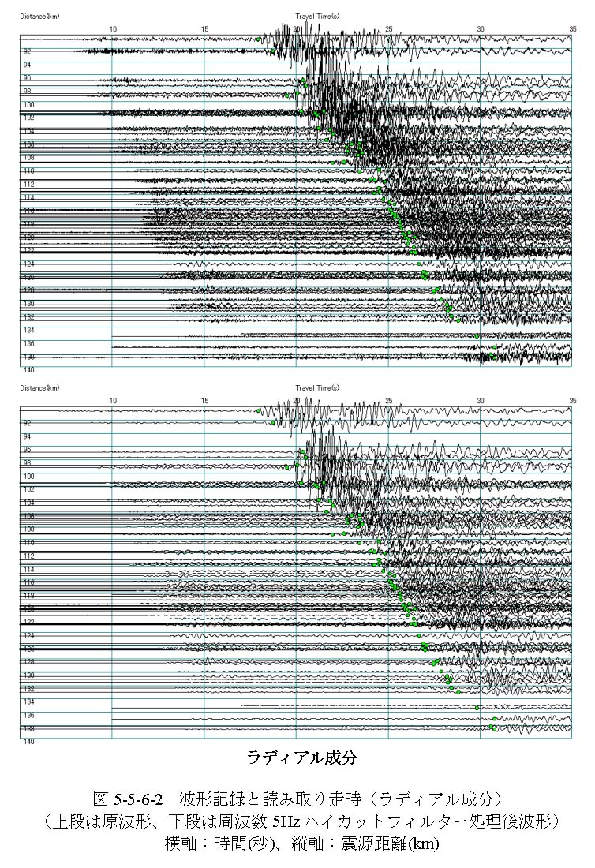
Task: Click the 114 km distance label in the lower plot
Action: 28,569
